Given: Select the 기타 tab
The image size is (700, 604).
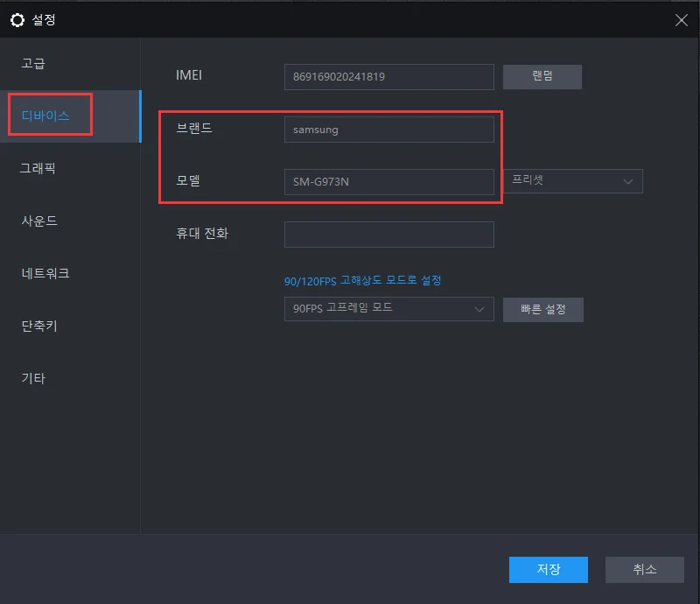Looking at the screenshot, I should pyautogui.click(x=33, y=378).
